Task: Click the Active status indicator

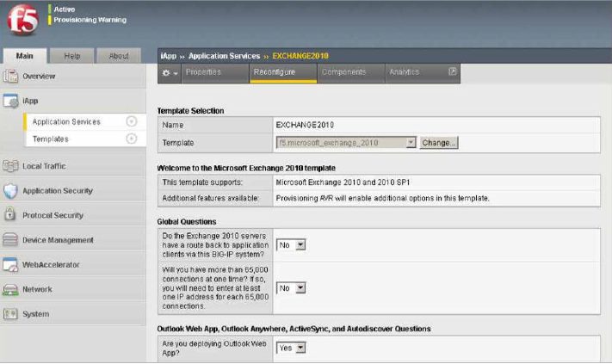Action: pos(64,9)
